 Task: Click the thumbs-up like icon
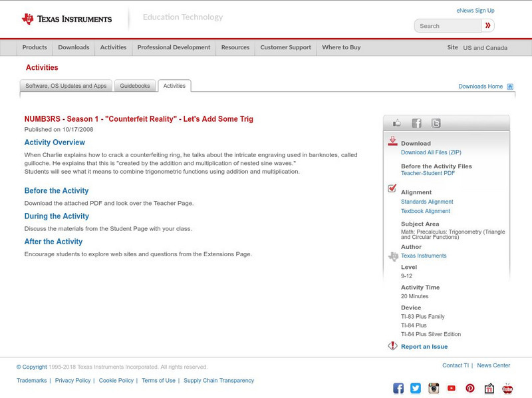pyautogui.click(x=396, y=123)
